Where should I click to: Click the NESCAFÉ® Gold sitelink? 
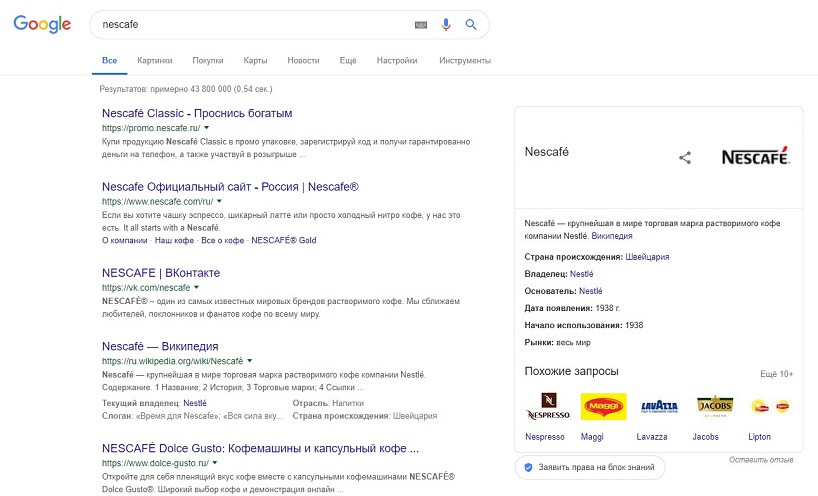coord(284,240)
